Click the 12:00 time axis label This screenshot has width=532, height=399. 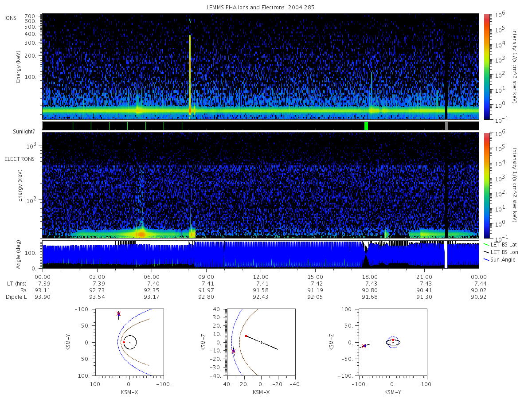(261, 277)
